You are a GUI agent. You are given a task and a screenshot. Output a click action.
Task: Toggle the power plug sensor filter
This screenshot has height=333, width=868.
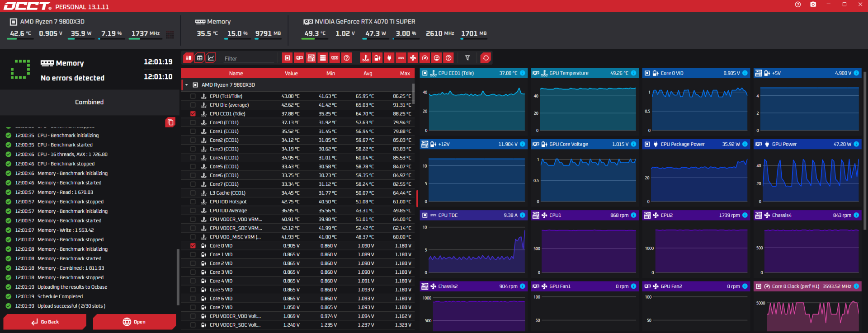click(x=389, y=58)
